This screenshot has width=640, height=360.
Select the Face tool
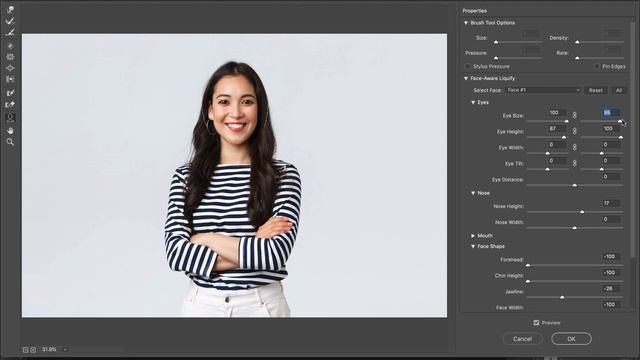(x=10, y=118)
